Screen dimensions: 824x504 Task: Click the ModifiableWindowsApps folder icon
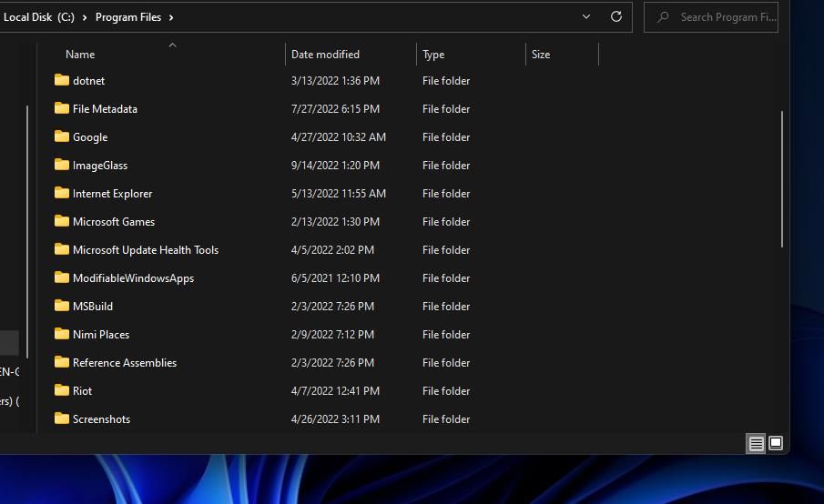62,277
